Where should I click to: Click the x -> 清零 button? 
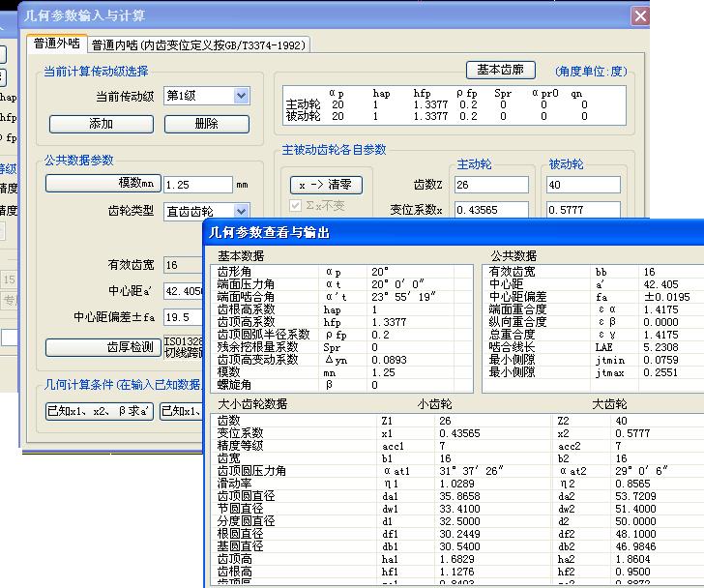click(326, 185)
